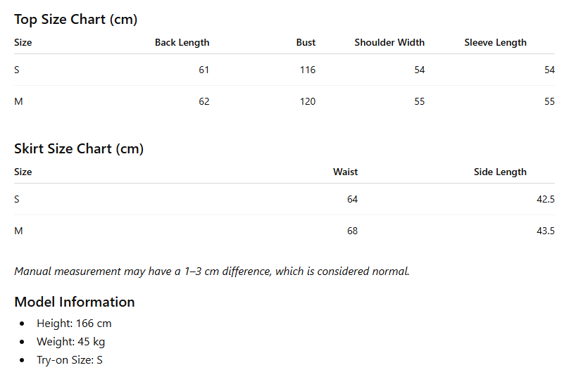This screenshot has height=377, width=588.
Task: Select waist value 68
Action: tap(352, 231)
